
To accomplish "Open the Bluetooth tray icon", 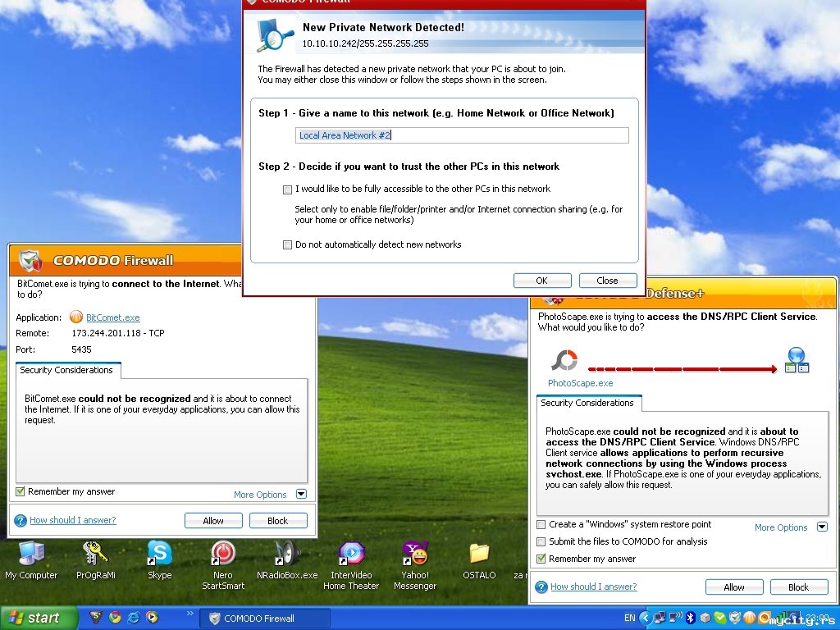I will pos(691,618).
